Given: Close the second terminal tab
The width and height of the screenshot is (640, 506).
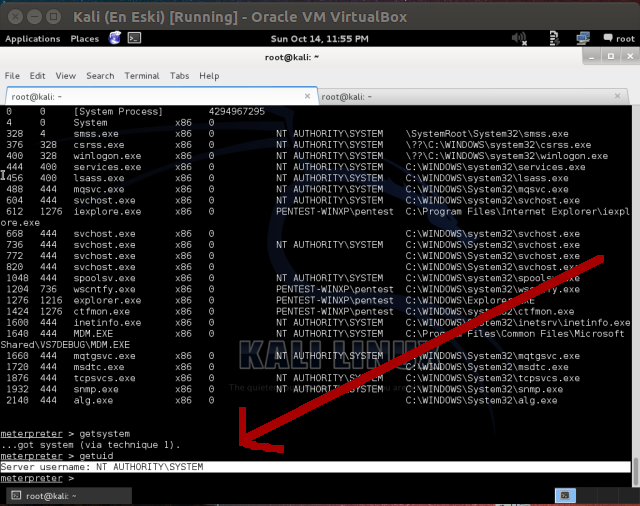Looking at the screenshot, I should [617, 96].
